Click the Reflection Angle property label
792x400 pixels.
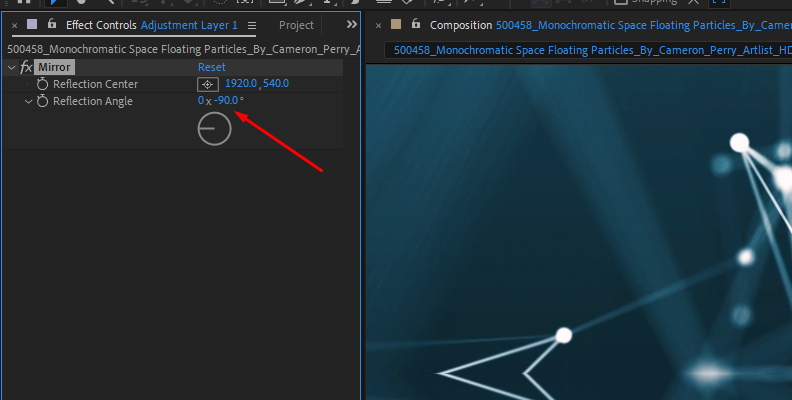pyautogui.click(x=93, y=102)
